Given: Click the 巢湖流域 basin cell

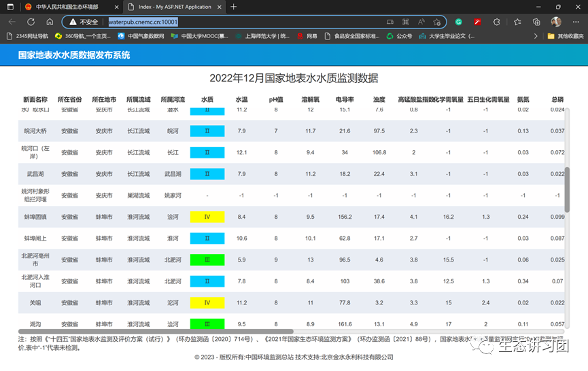Looking at the screenshot, I should point(139,195).
